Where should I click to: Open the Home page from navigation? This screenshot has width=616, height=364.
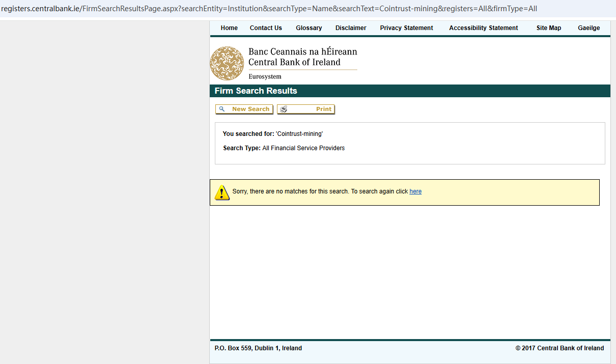pos(229,28)
